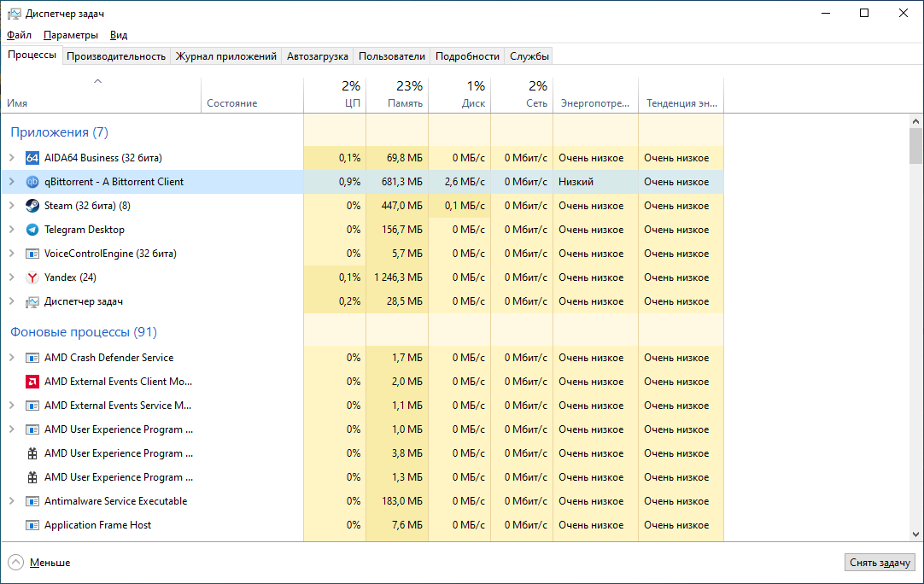The height and width of the screenshot is (584, 924).
Task: Sort by the Тенденция энергопотребления column header
Action: [681, 95]
